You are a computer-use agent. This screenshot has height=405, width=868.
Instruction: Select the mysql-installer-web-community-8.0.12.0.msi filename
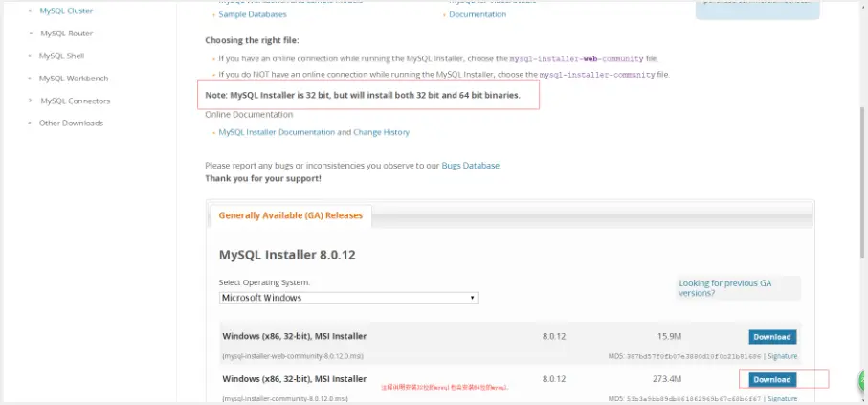[293, 356]
